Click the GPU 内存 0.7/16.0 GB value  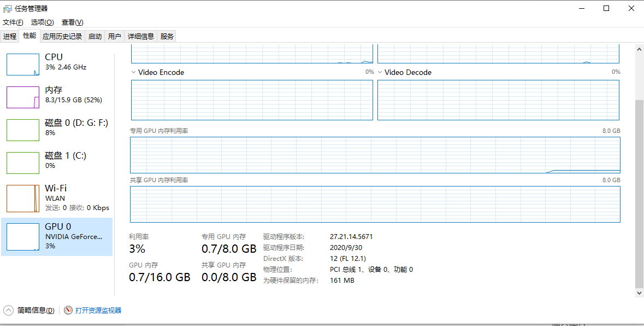(159, 277)
